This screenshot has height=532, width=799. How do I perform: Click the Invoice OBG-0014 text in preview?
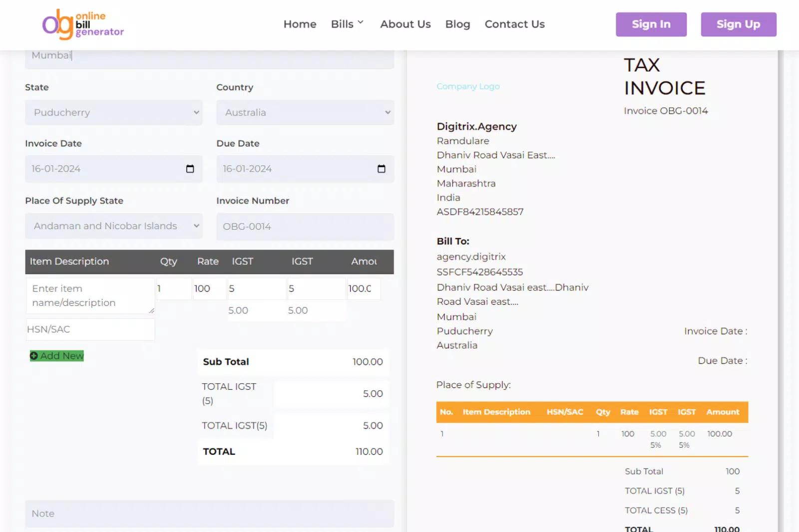[666, 111]
